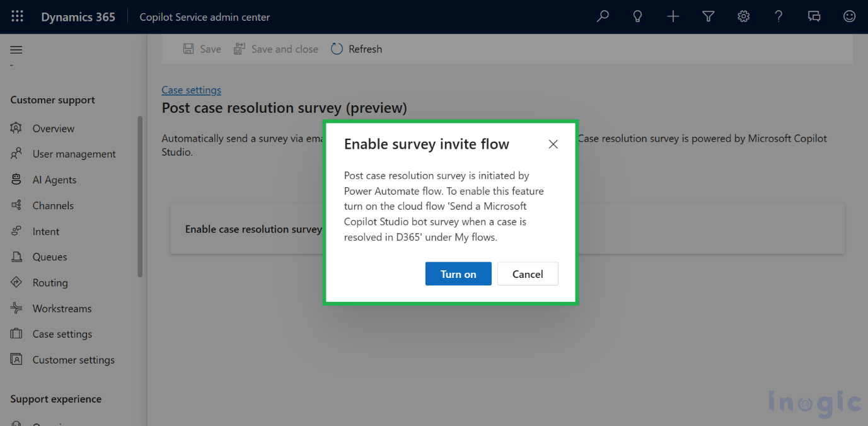Select AI Agents in the sidebar

point(54,180)
